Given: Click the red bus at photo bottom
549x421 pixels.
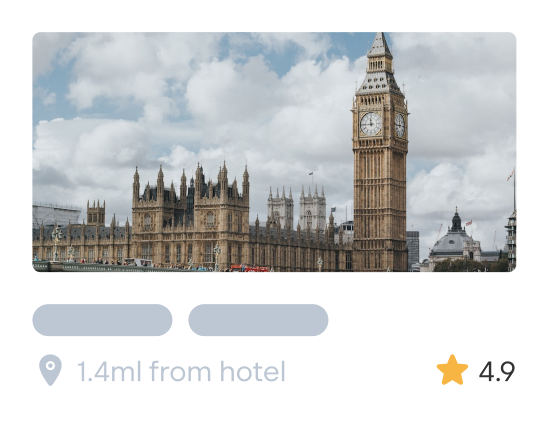Looking at the screenshot, I should point(249,268).
